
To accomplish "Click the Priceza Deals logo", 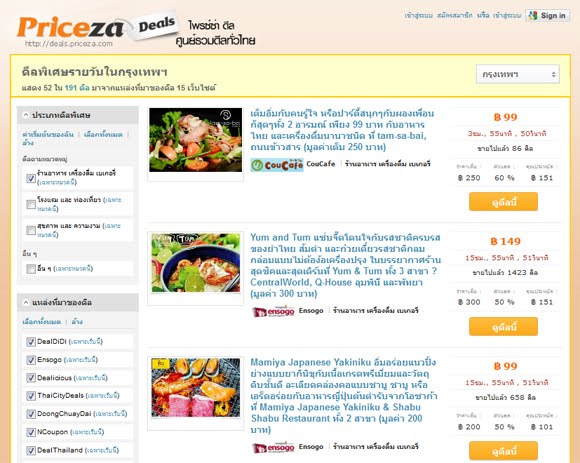I will click(x=97, y=29).
